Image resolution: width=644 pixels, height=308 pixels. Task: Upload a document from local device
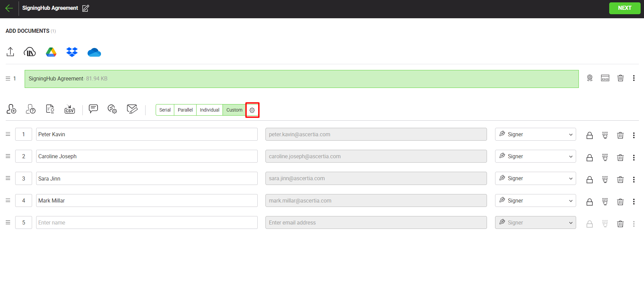coord(10,52)
